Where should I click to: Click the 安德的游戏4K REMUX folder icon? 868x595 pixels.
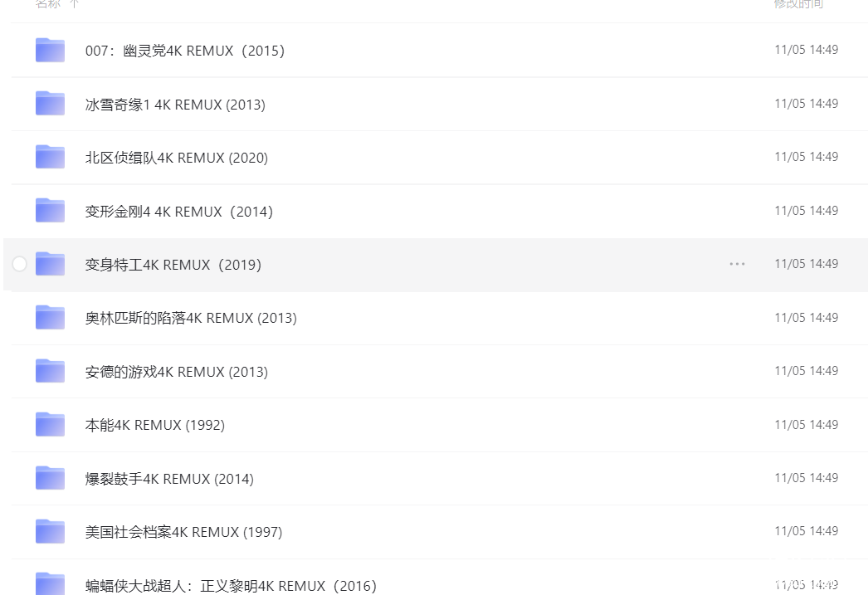point(50,371)
